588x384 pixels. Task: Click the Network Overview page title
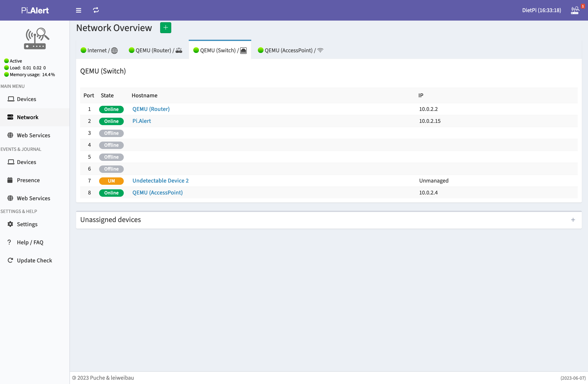coord(114,28)
